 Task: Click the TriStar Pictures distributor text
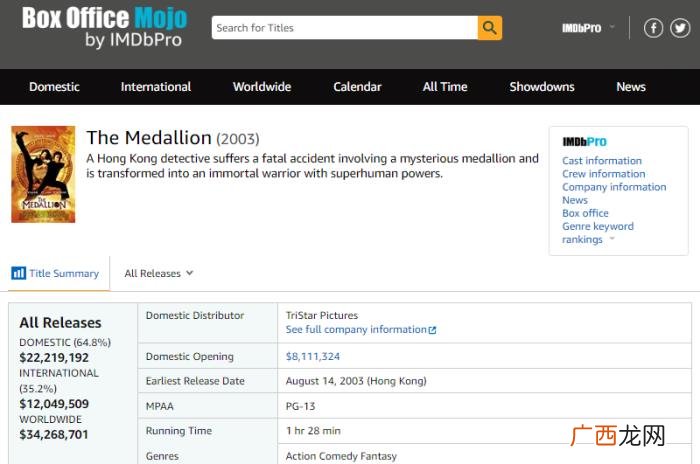point(322,315)
